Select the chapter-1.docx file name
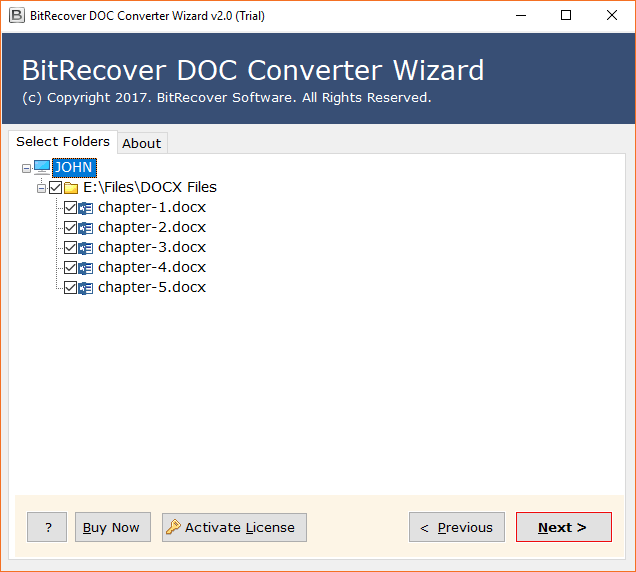 (152, 207)
